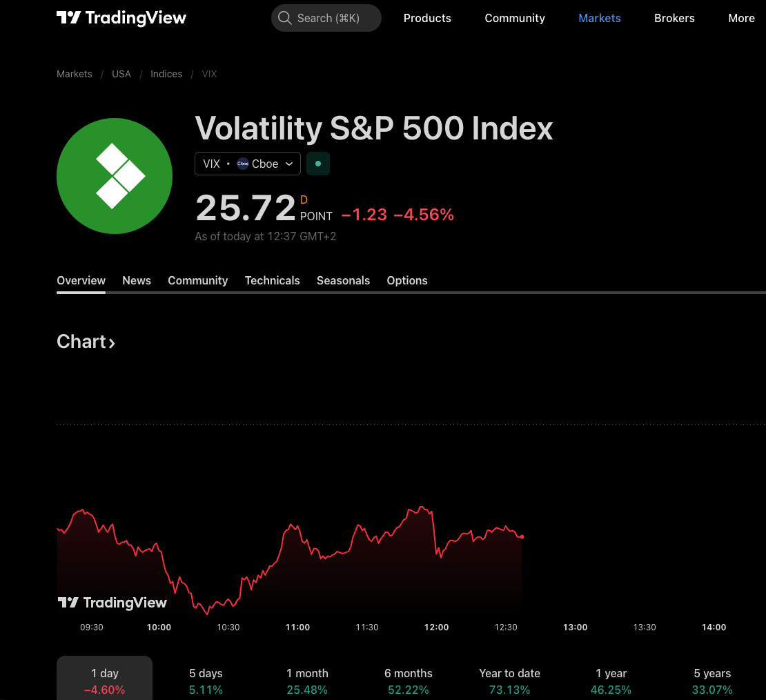Open the VIX Cboe exchange dropdown
This screenshot has height=700, width=766.
click(x=248, y=164)
